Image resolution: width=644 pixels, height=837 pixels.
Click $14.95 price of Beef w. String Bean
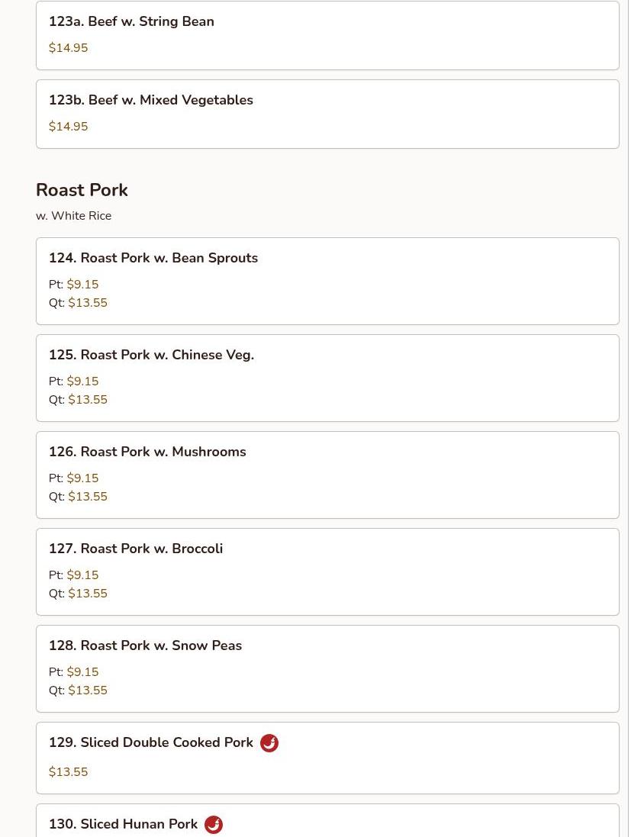[x=68, y=48]
